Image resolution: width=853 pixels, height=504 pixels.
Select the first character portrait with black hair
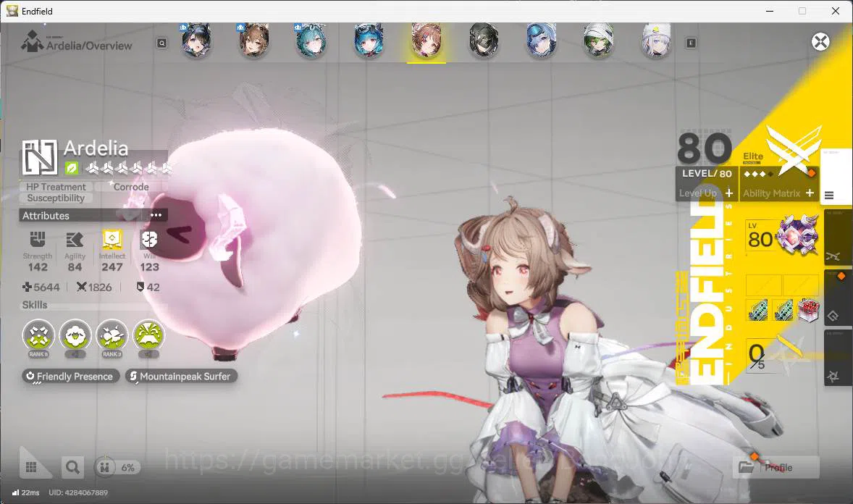pos(196,41)
